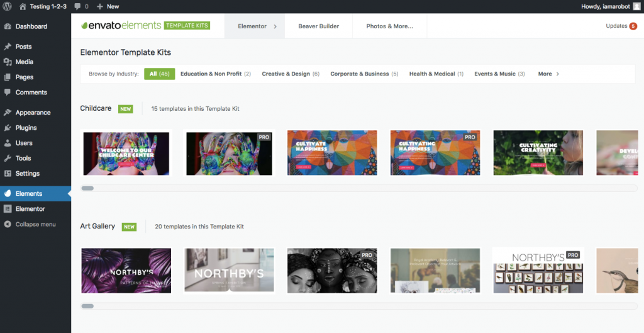Click Collapse menu text
The image size is (644, 333).
click(x=35, y=224)
